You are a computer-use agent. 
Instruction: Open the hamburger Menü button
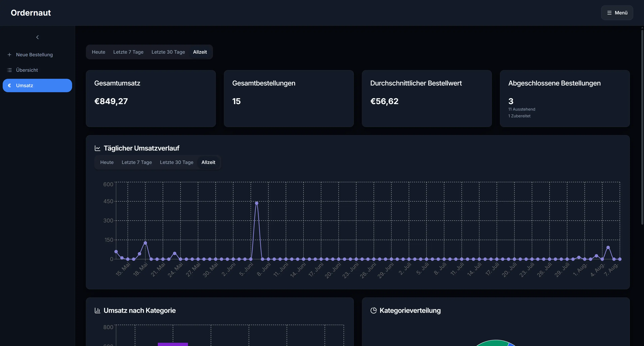point(617,13)
